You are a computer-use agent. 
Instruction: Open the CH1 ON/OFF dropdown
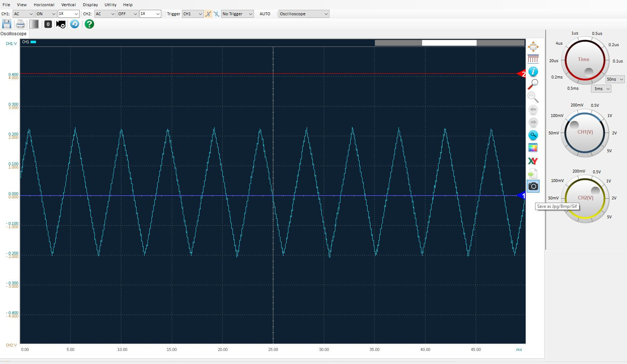pyautogui.click(x=46, y=14)
